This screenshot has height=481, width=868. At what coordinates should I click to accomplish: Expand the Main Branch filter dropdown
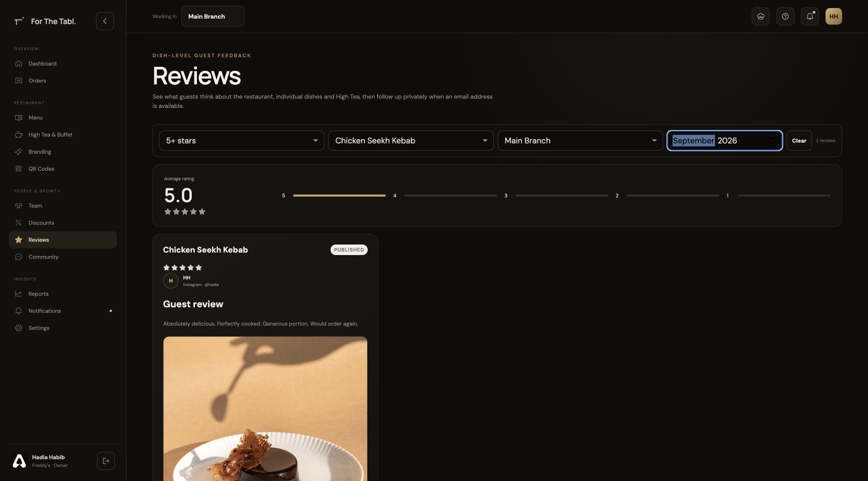[x=580, y=141]
